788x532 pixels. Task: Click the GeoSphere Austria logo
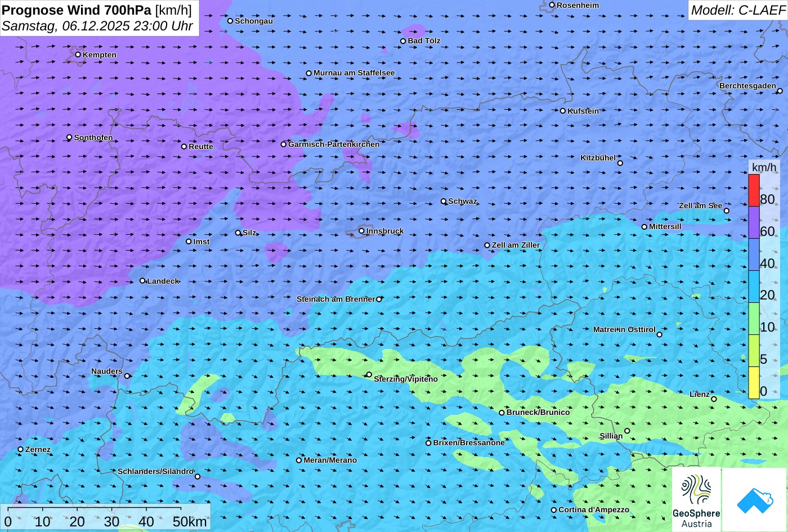(x=696, y=500)
